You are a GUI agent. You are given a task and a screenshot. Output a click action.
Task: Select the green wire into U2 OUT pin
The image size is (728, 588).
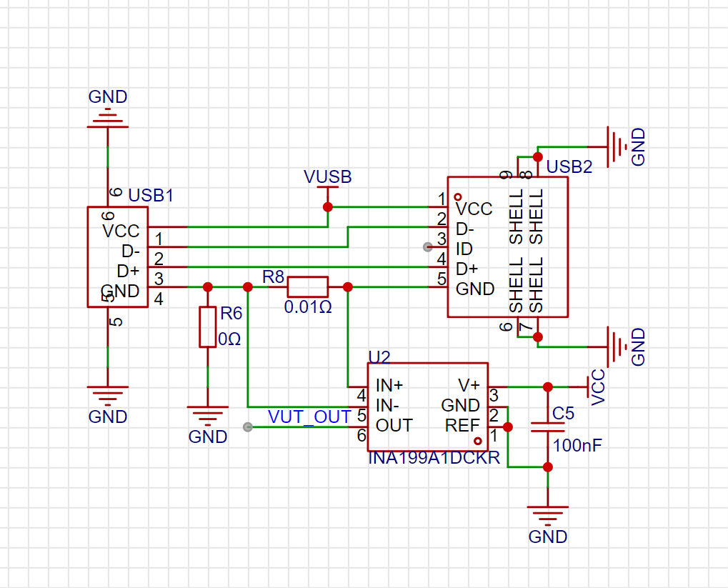[x=298, y=427]
